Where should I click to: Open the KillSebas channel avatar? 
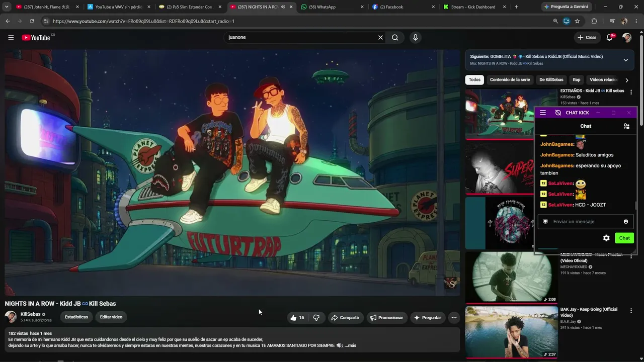[x=11, y=316]
